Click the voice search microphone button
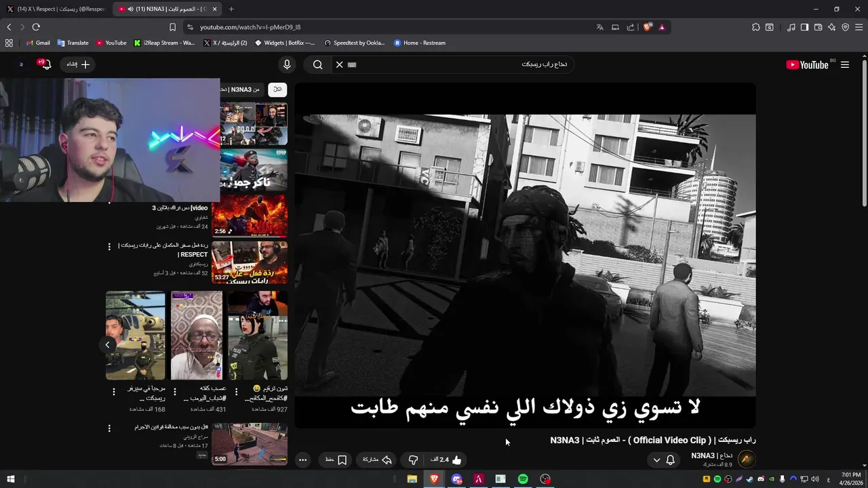The height and width of the screenshot is (488, 868). coord(287,64)
